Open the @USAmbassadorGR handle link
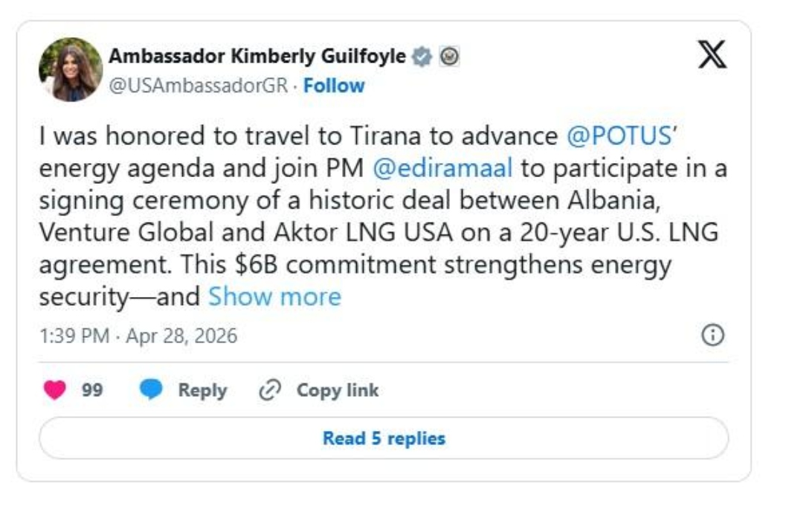812x521 pixels. click(199, 86)
